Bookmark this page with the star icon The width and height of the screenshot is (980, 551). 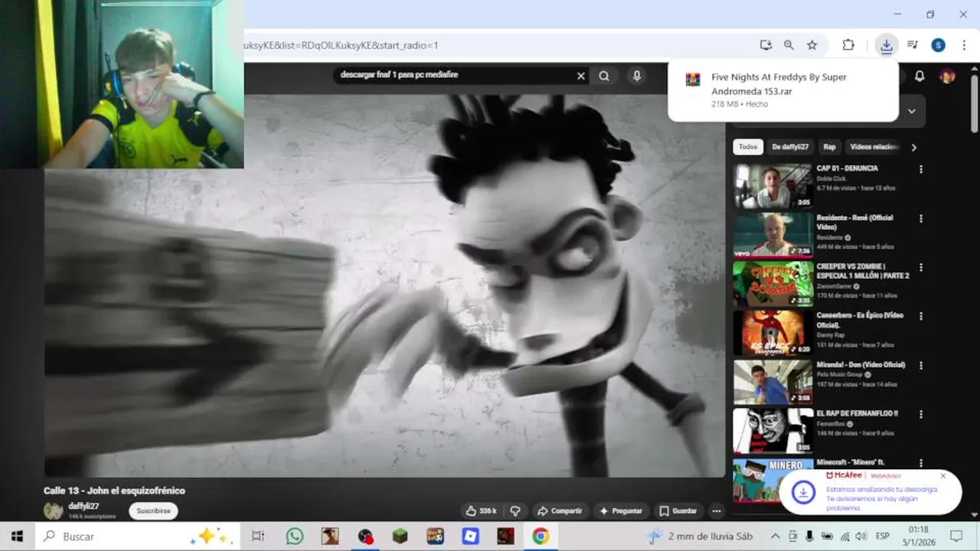(812, 45)
